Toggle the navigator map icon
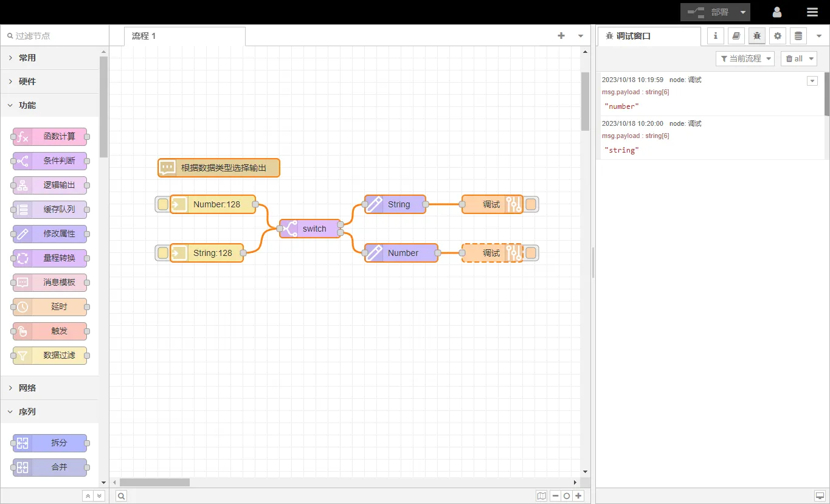Viewport: 830px width, 504px height. (x=541, y=496)
